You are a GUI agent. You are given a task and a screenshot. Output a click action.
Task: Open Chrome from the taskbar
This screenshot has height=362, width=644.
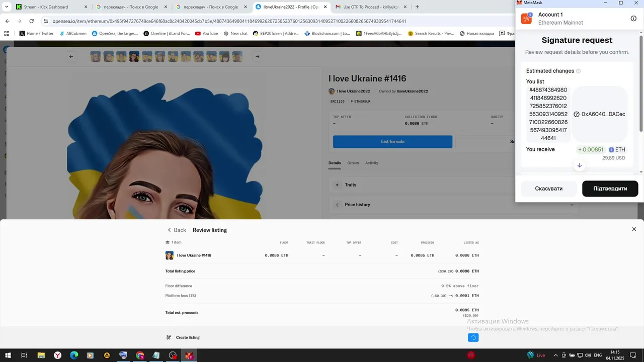point(140,355)
